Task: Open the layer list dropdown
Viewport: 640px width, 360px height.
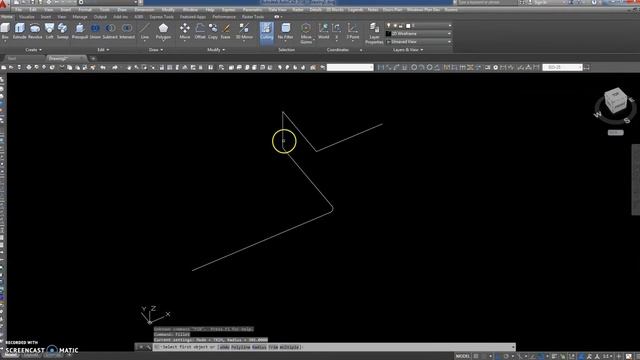Action: pos(419,26)
